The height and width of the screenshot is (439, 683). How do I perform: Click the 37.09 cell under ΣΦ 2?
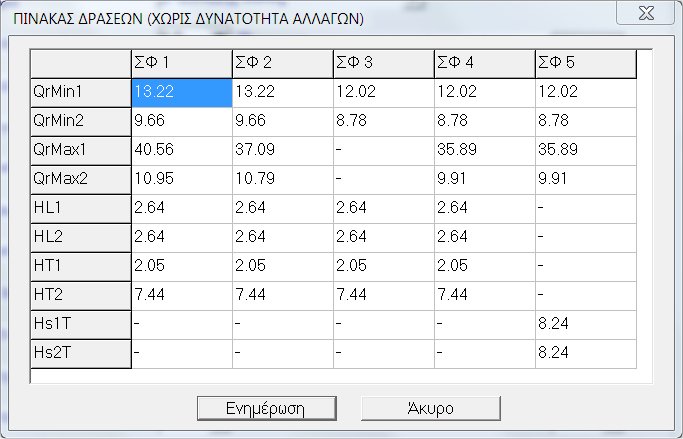pyautogui.click(x=282, y=150)
